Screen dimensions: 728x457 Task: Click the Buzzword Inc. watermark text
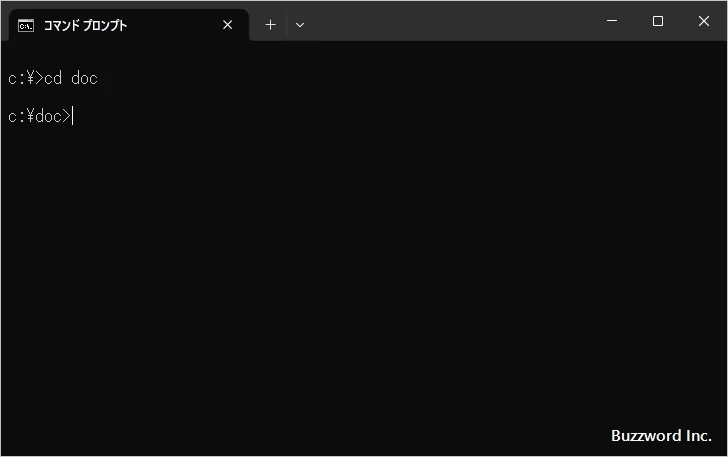660,436
